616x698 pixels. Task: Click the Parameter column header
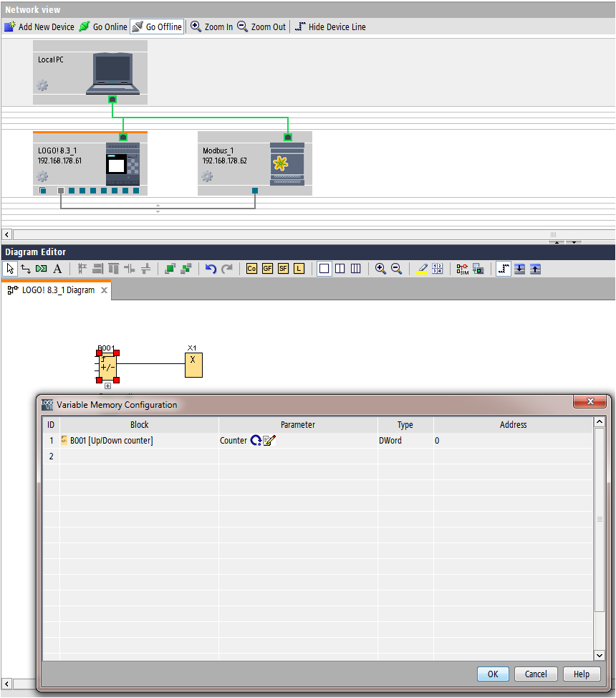pyautogui.click(x=298, y=425)
